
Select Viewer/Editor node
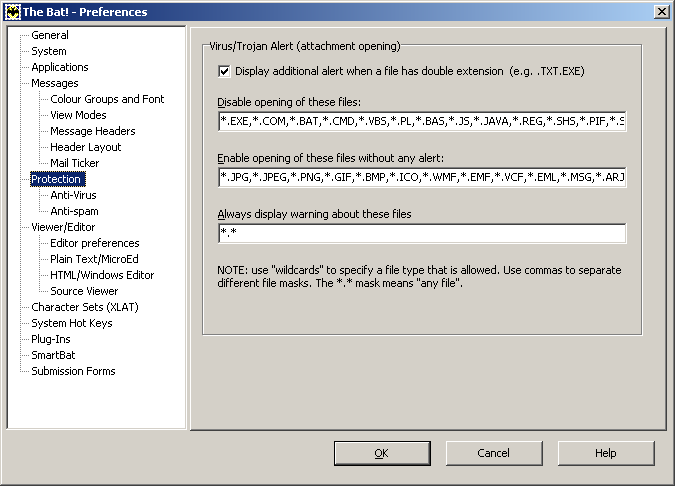tap(63, 227)
